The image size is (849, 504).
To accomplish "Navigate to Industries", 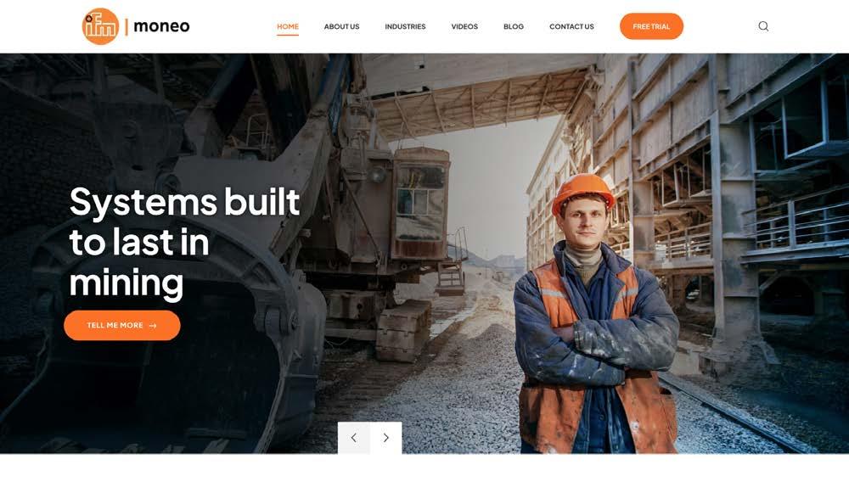I will point(405,26).
